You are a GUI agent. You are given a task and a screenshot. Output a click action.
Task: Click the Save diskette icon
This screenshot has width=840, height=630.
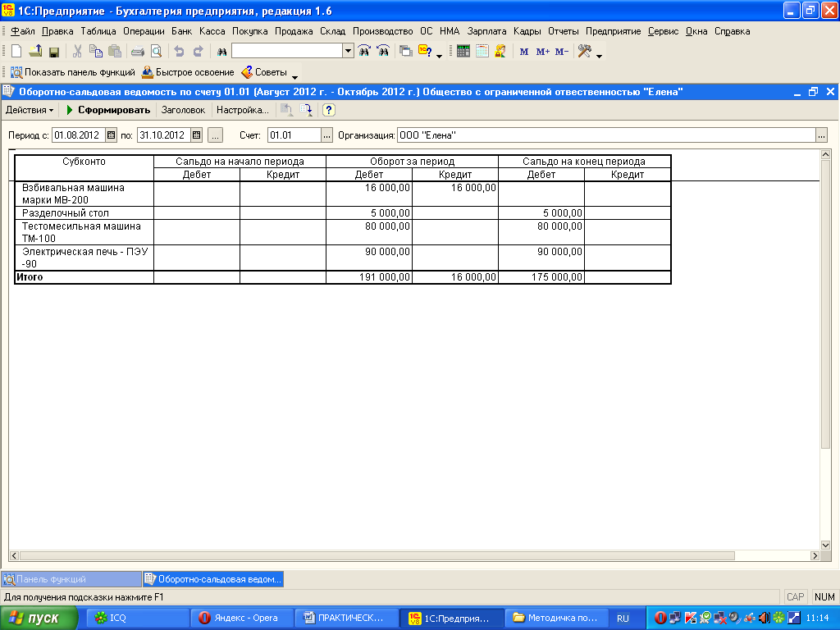[53, 52]
